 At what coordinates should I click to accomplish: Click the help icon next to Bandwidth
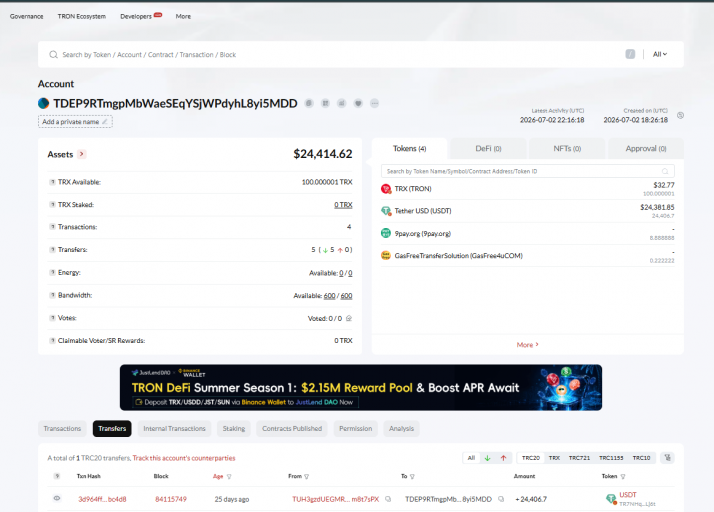click(x=52, y=295)
